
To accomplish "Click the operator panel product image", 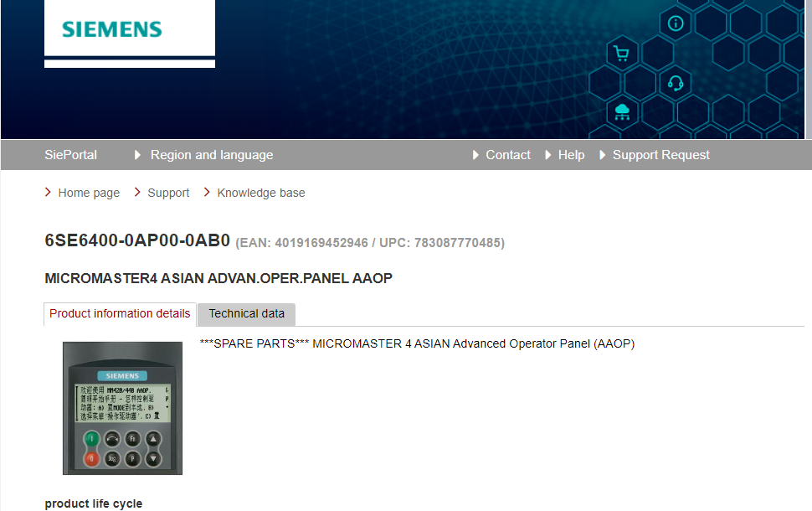I will [122, 408].
